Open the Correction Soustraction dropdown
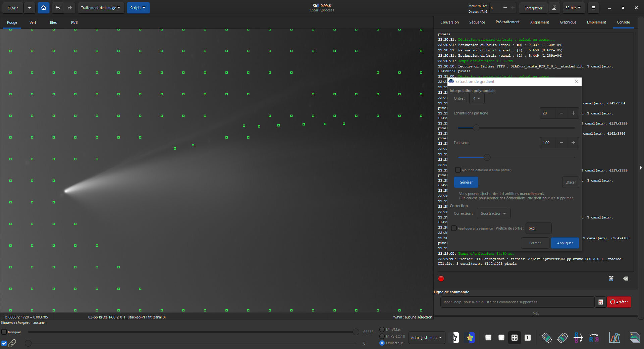644x349 pixels. 493,213
